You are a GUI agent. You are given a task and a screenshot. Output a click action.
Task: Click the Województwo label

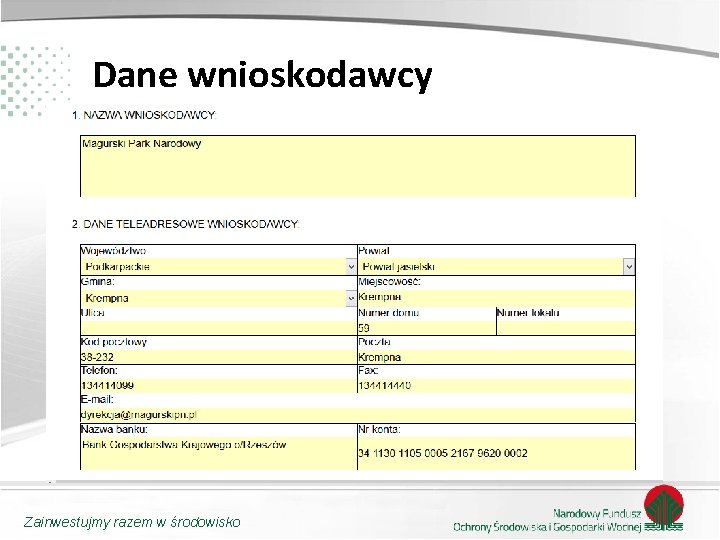point(113,251)
